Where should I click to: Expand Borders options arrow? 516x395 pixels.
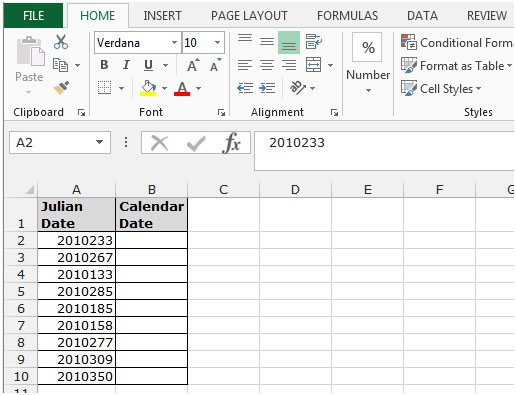121,88
